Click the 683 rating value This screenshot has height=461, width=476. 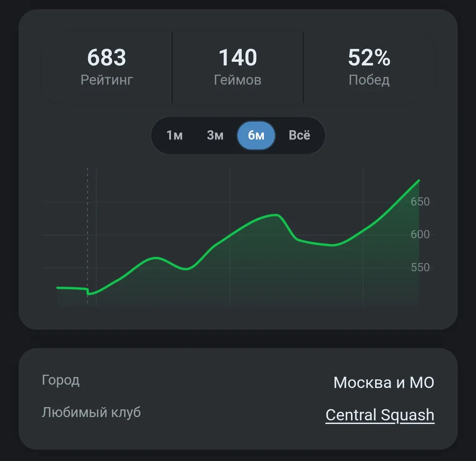tap(107, 58)
